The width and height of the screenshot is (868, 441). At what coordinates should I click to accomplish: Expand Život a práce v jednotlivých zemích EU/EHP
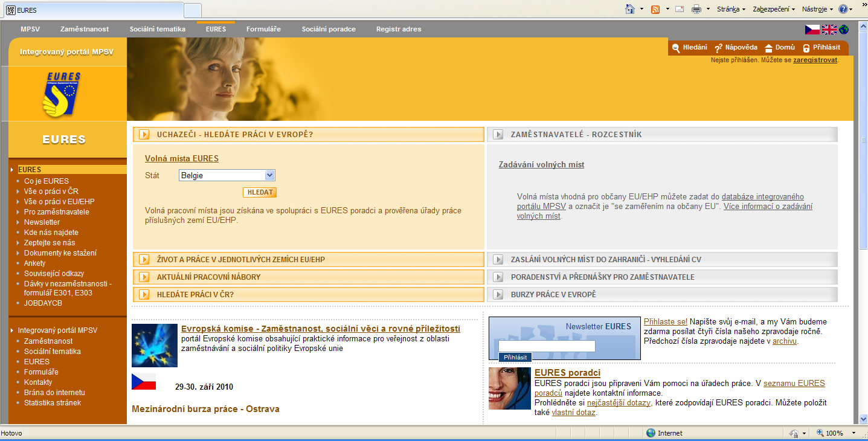(x=309, y=260)
